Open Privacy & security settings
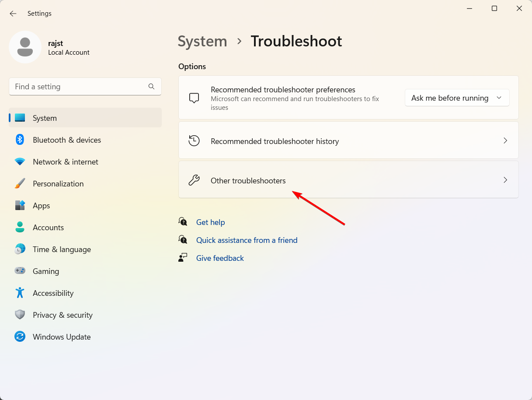The width and height of the screenshot is (532, 400). (85, 315)
